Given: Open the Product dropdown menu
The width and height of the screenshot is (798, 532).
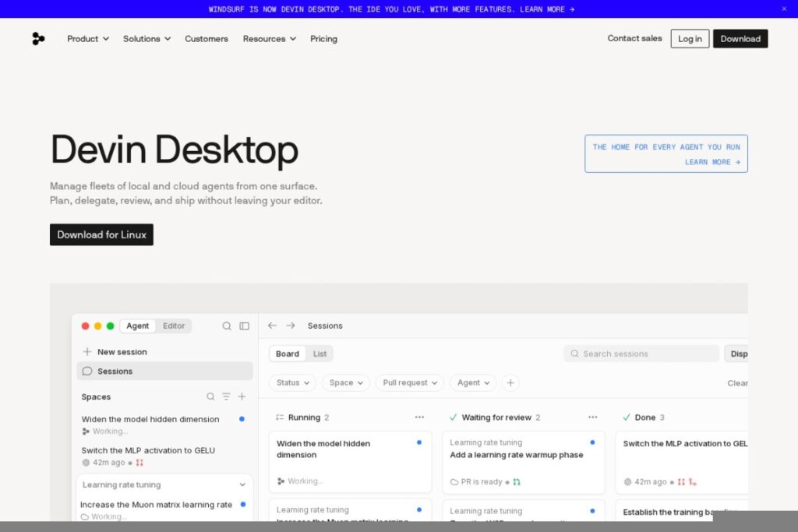Looking at the screenshot, I should pyautogui.click(x=88, y=39).
